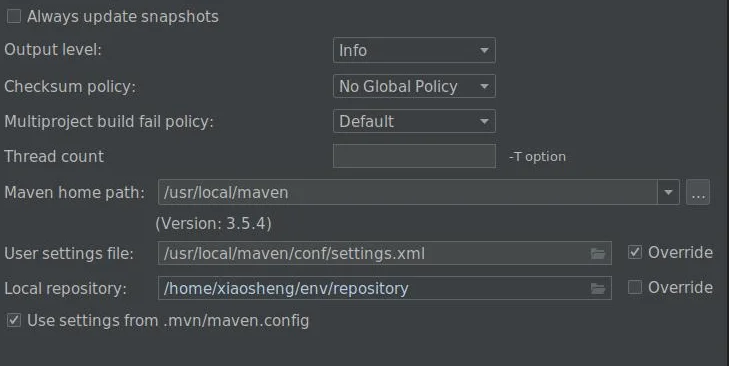The width and height of the screenshot is (729, 366).
Task: Open the Output level Info dropdown
Action: point(414,50)
